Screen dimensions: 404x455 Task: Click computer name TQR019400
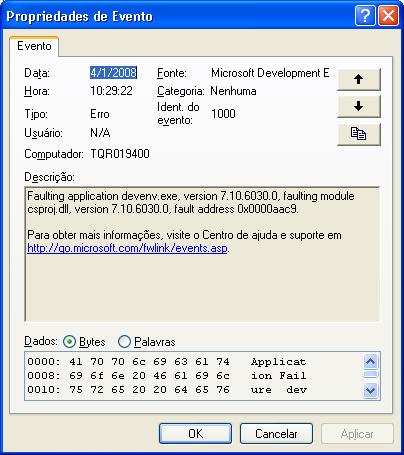tap(120, 154)
